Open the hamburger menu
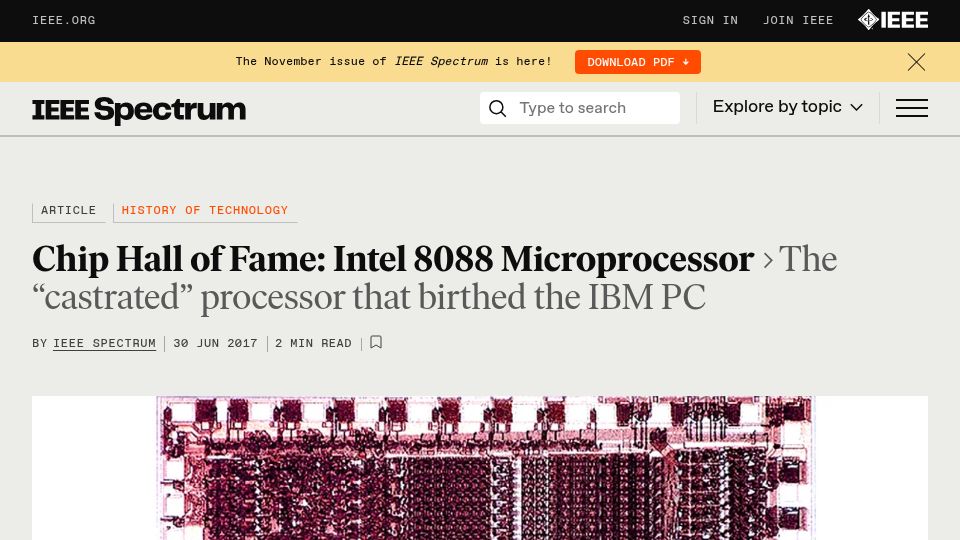 tap(912, 108)
